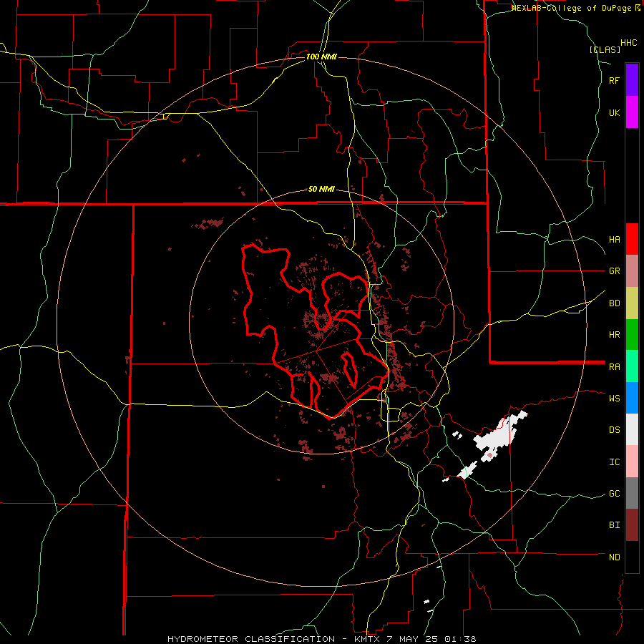Click the "WS" legend label
644x644 pixels.
pos(614,399)
